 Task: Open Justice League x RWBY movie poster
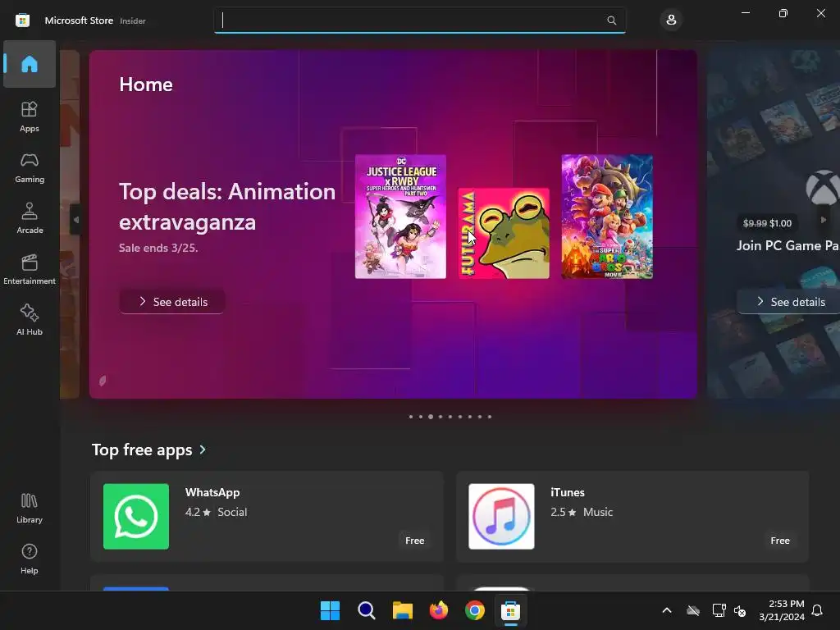(400, 217)
